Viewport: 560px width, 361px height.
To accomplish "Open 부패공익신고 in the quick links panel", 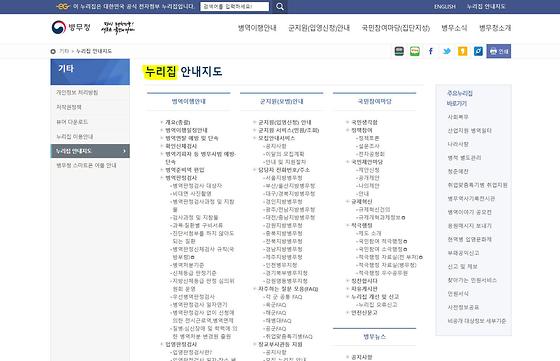I will [x=463, y=253].
